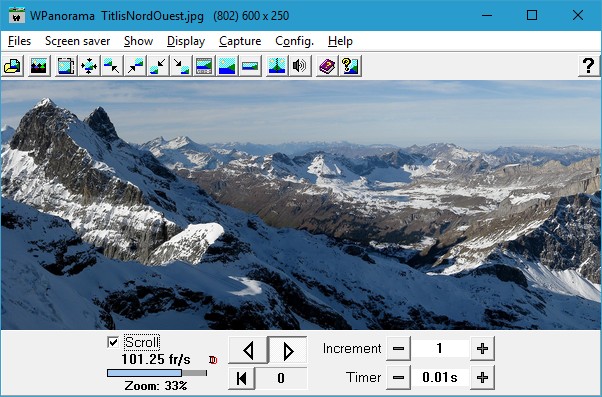
Task: Open the Display menu
Action: coord(186,41)
